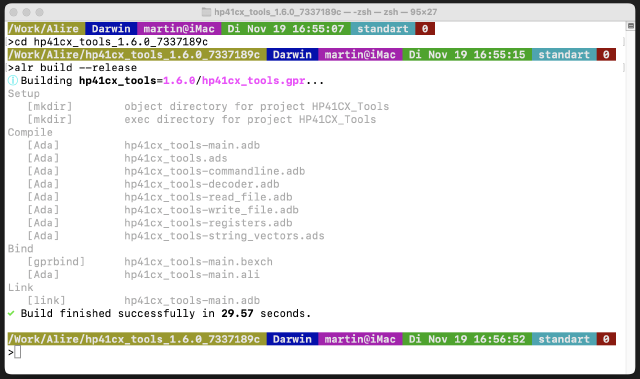This screenshot has height=379, width=640.
Task: Click the minimize window button
Action: tap(27, 12)
